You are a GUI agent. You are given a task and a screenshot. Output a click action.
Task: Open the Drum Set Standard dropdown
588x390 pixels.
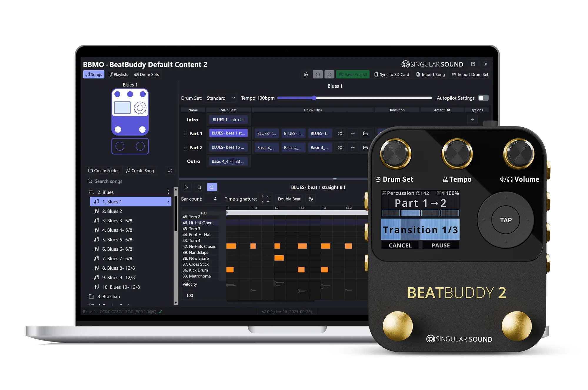coord(220,98)
